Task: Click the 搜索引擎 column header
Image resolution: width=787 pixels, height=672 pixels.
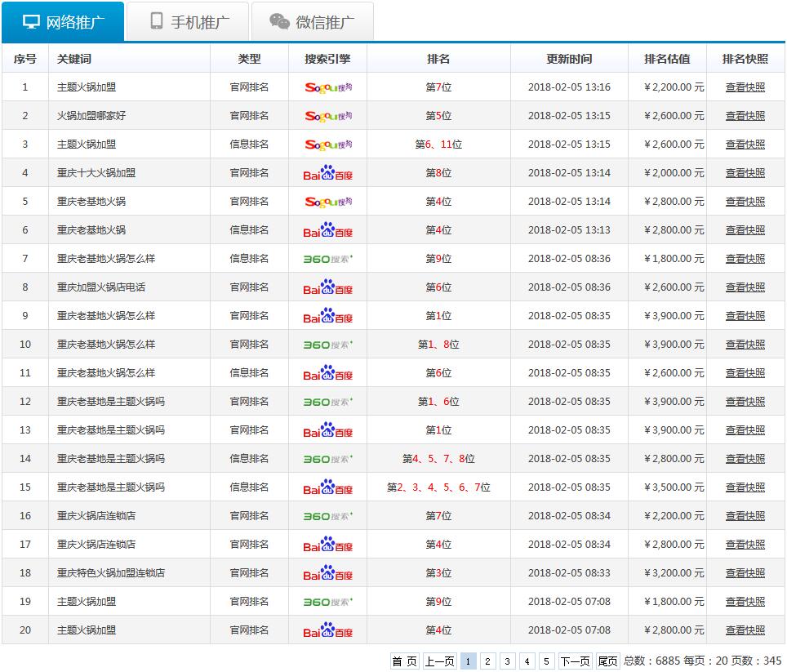Action: [x=327, y=59]
